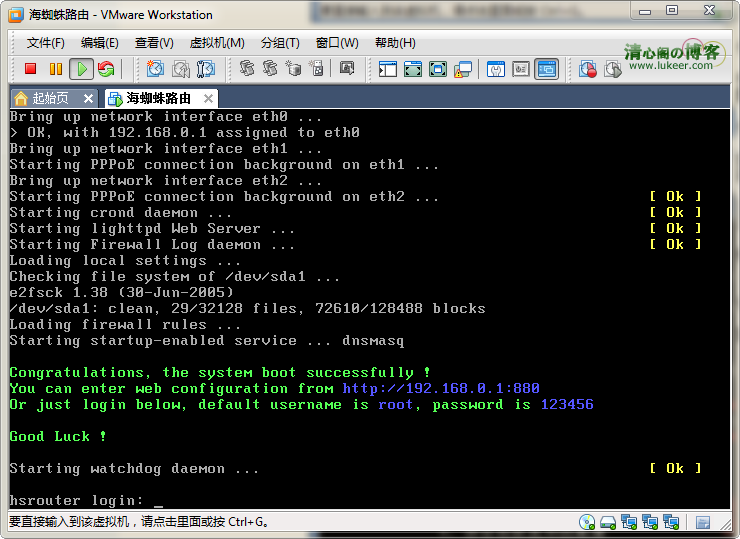Click the 'Congratulations, the system boot successfully' line
This screenshot has height=539, width=740.
click(x=220, y=372)
